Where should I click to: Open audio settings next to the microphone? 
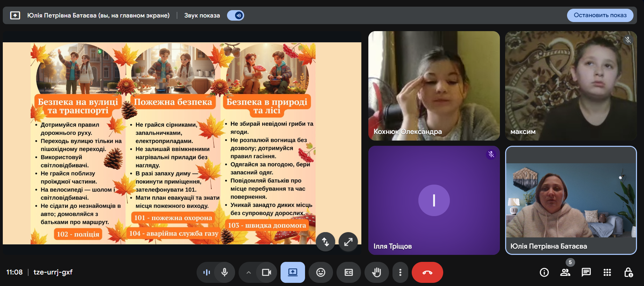(207, 272)
